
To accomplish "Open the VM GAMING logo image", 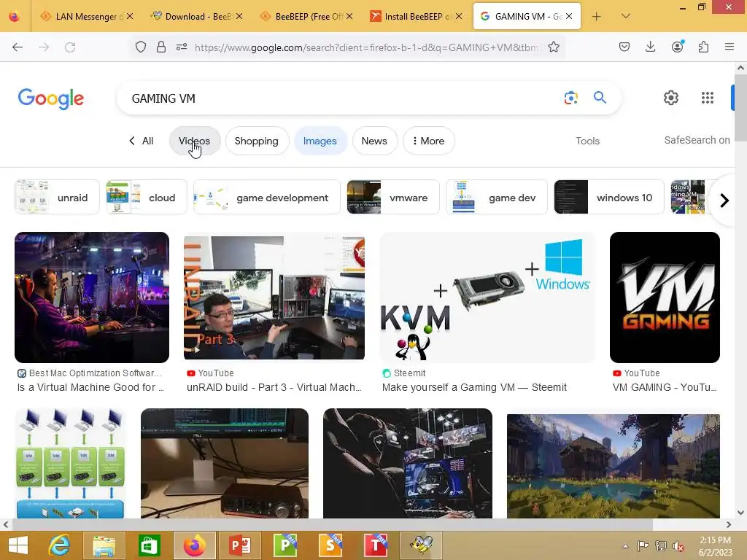I will tap(665, 297).
